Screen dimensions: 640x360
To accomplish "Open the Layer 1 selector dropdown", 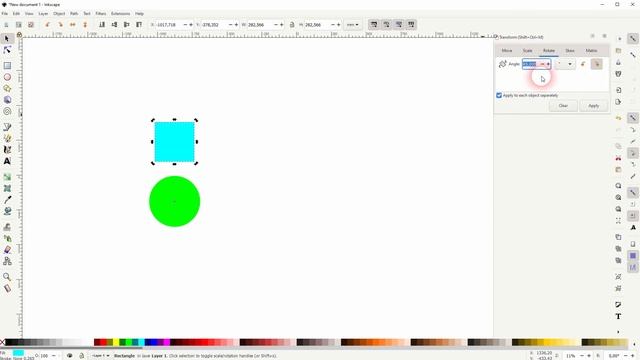I will pos(100,356).
